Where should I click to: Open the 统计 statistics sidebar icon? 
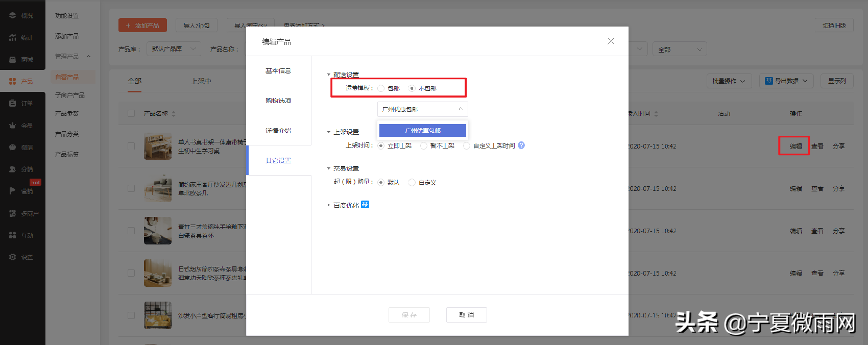tap(12, 38)
